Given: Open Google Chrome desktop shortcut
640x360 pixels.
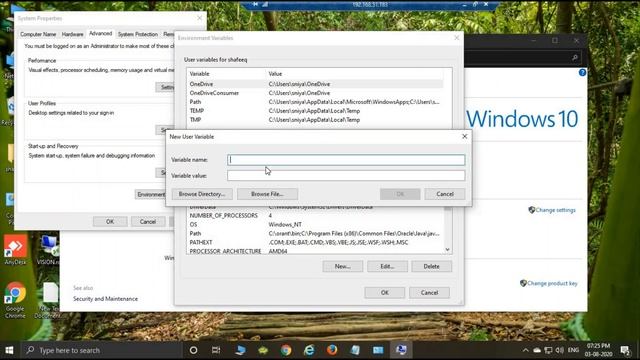Looking at the screenshot, I should click(x=15, y=300).
